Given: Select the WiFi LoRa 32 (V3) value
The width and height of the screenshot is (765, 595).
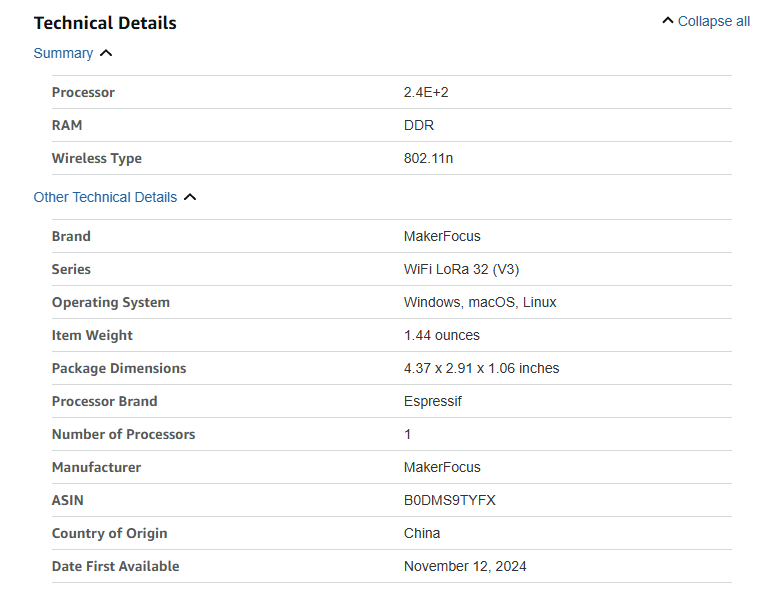Looking at the screenshot, I should coord(462,269).
